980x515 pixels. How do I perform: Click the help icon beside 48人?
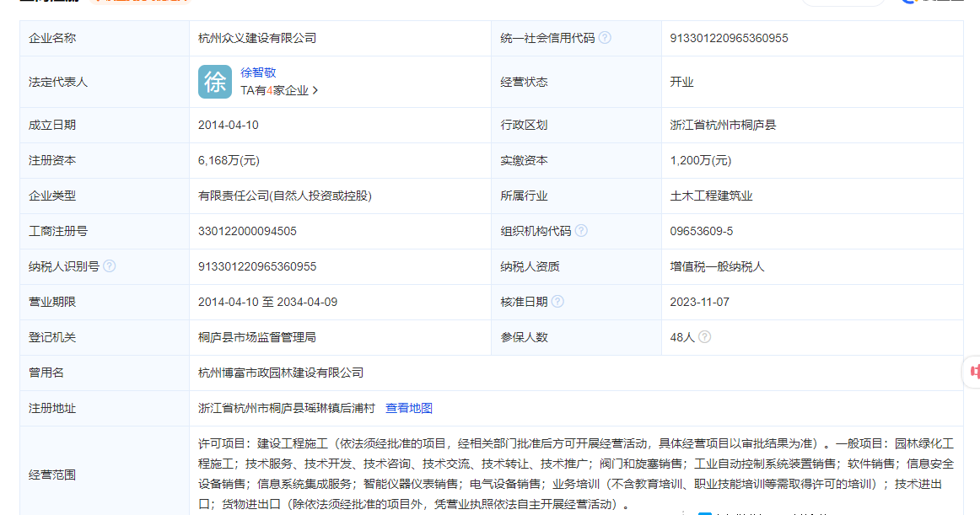(x=704, y=337)
